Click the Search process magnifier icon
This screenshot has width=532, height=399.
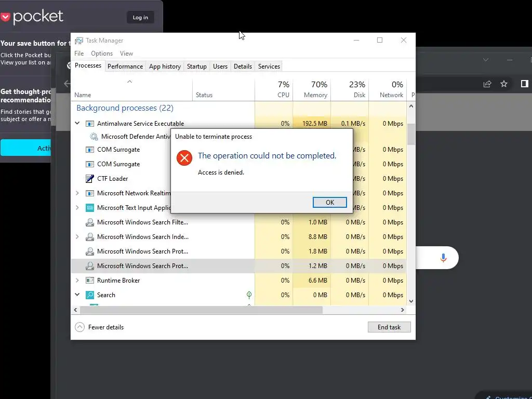[x=89, y=295]
